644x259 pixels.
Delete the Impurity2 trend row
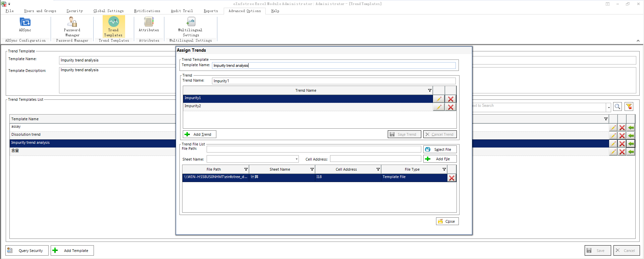tap(450, 107)
